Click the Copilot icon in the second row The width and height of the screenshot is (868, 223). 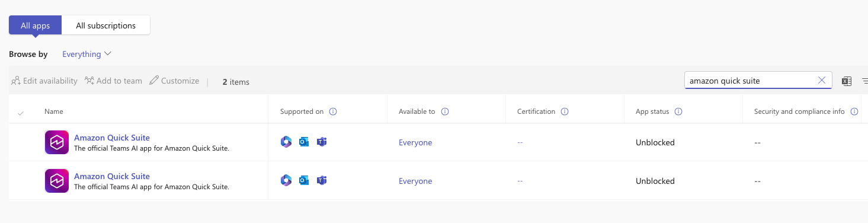coord(286,180)
